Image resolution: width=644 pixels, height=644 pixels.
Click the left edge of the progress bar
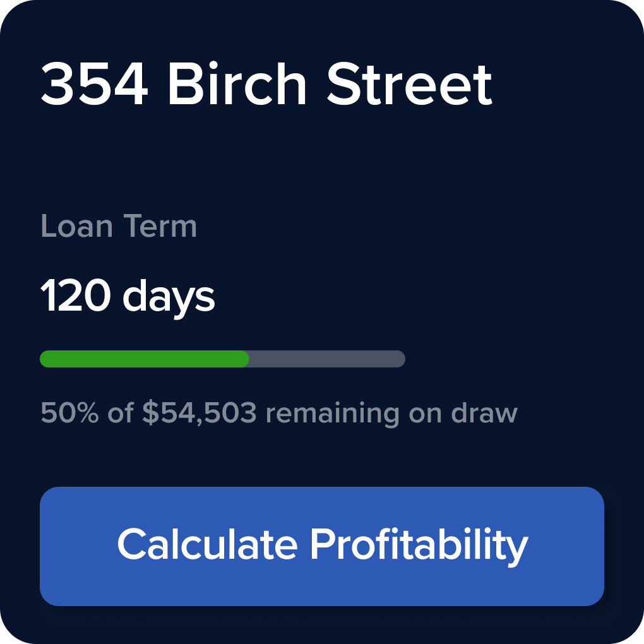tap(45, 359)
